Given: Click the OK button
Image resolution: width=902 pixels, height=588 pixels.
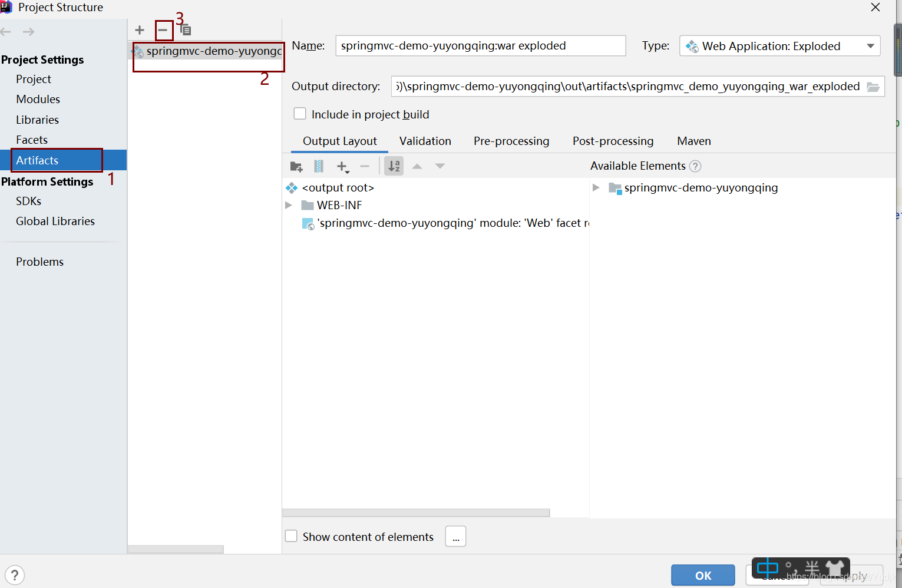Looking at the screenshot, I should pyautogui.click(x=703, y=575).
